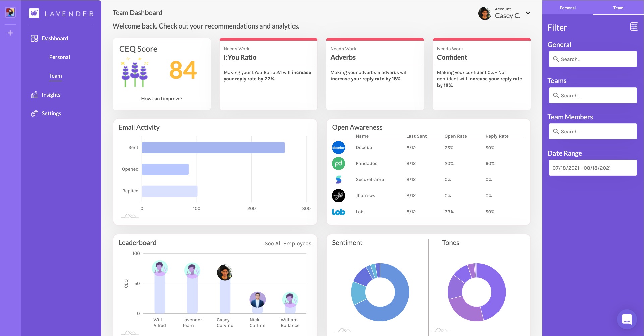This screenshot has height=336, width=644.
Task: Open Settings from the sidebar
Action: [51, 114]
